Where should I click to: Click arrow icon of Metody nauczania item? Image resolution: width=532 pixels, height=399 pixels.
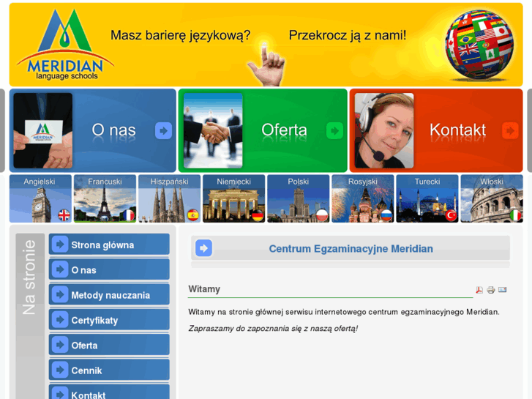60,294
